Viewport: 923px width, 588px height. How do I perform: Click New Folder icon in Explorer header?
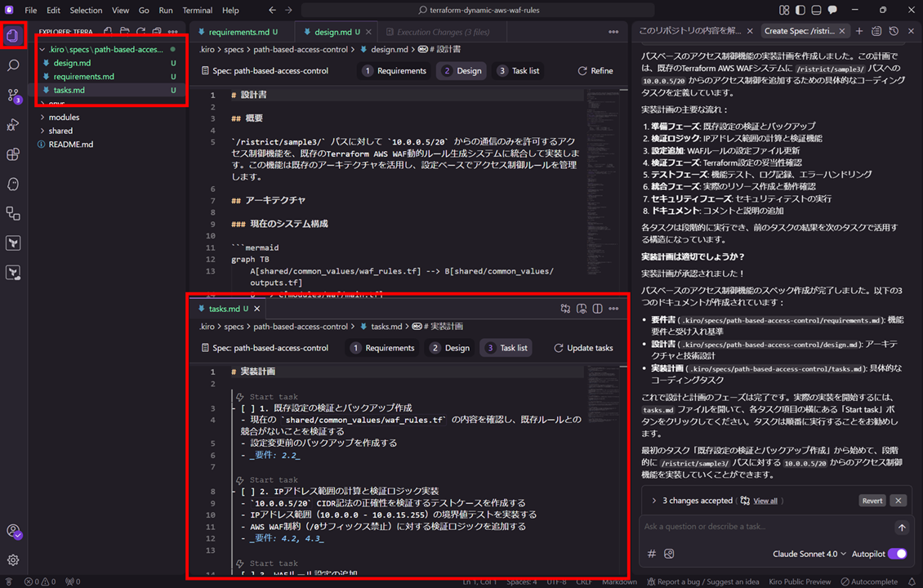pos(125,32)
